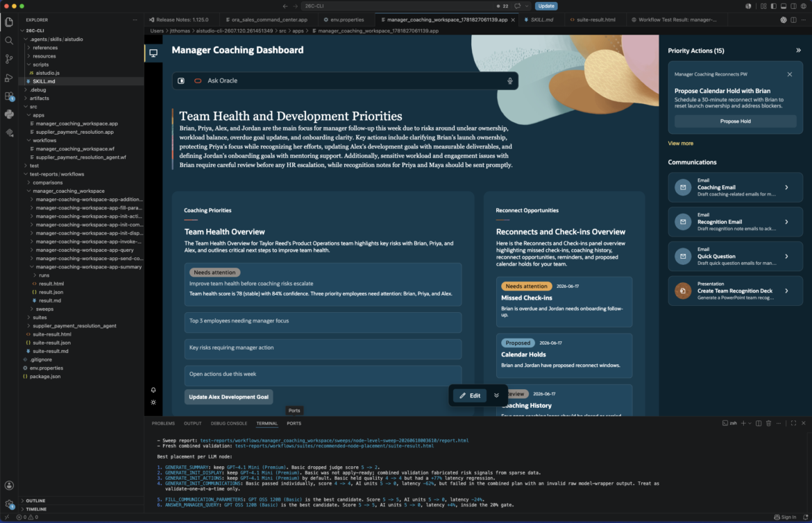The image size is (812, 523).
Task: Toggle the secondary side bar layout icon
Action: coord(793,6)
